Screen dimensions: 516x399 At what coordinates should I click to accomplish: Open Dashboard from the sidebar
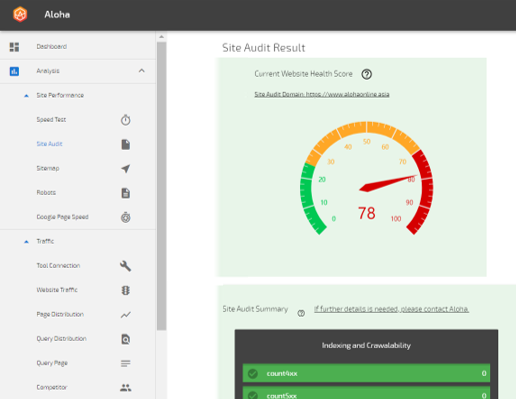point(52,47)
